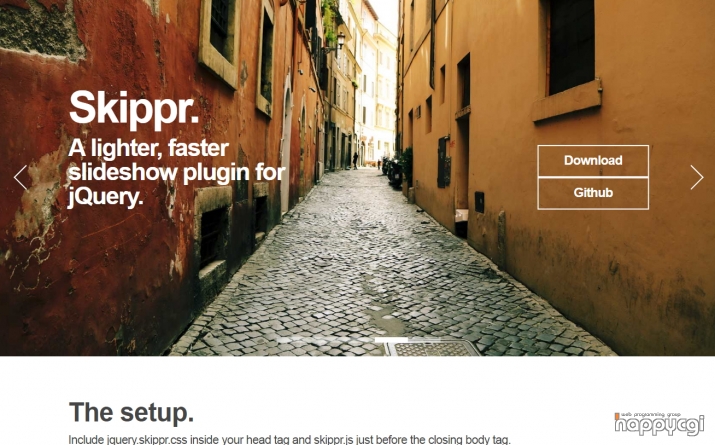Click the happycgi logo watermark

659,424
